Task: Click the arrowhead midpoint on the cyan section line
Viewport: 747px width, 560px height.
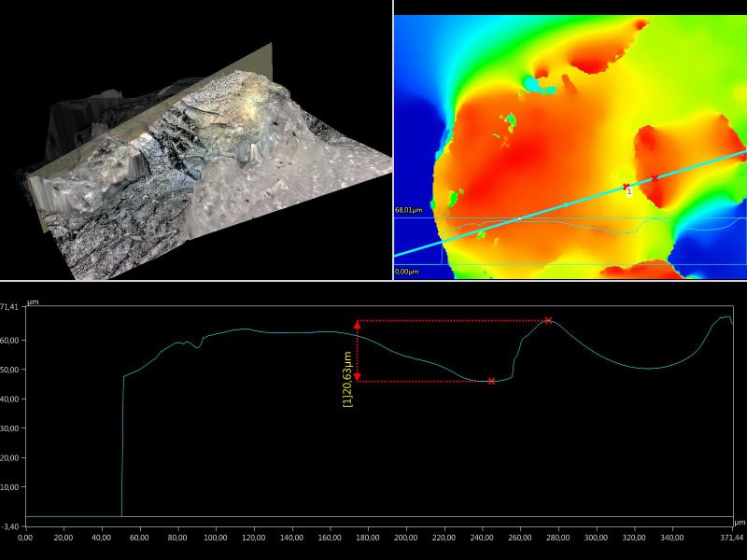Action: tap(566, 204)
